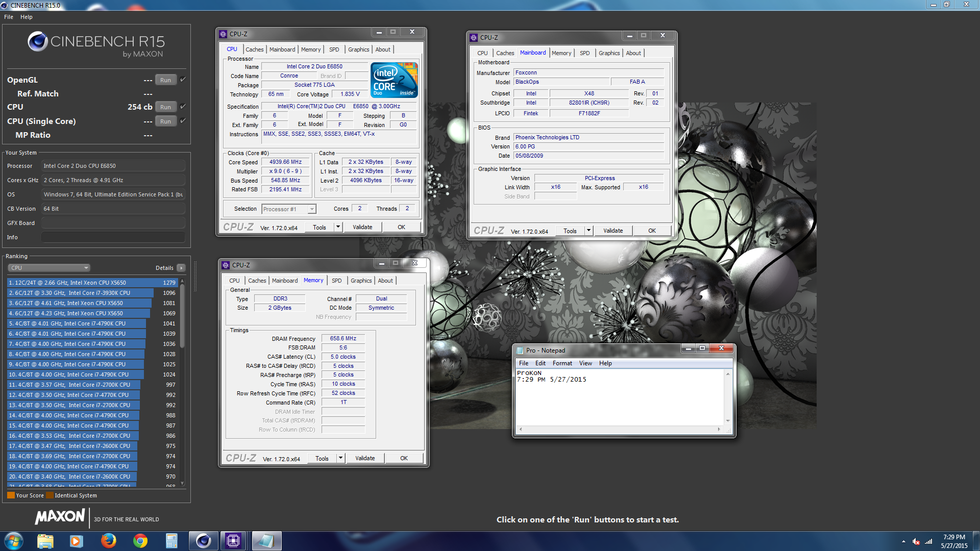Toggle the CPU test checkmark

(183, 107)
